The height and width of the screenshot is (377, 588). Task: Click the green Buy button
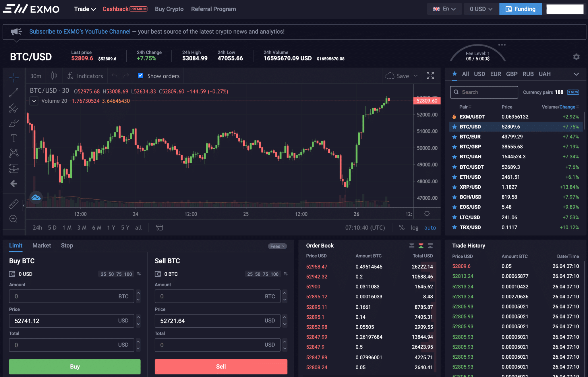(75, 366)
